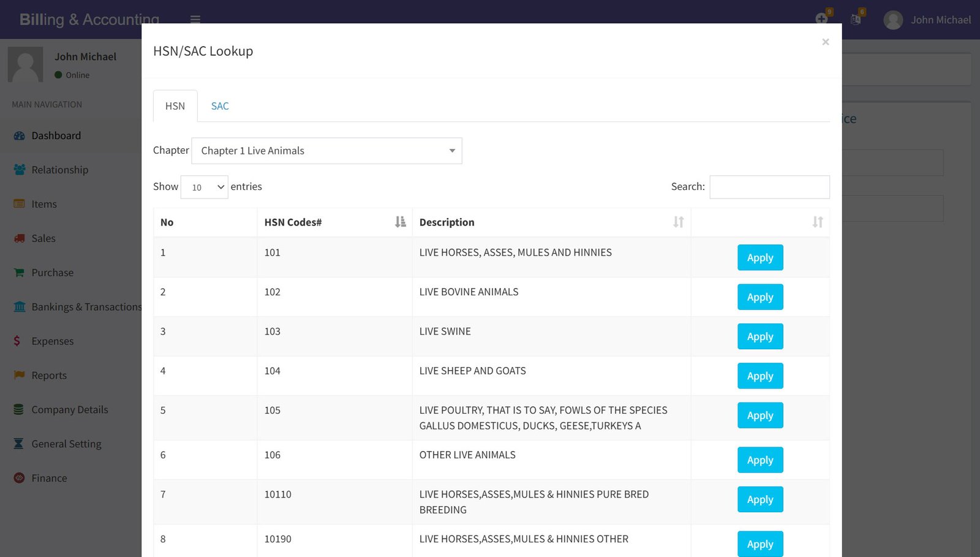This screenshot has width=980, height=557.
Task: Apply HSN code 101 Live Horses
Action: 760,258
